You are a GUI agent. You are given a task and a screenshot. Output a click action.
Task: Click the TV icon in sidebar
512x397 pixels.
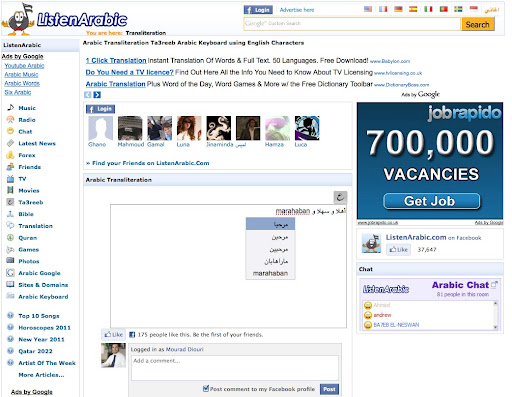(x=11, y=178)
